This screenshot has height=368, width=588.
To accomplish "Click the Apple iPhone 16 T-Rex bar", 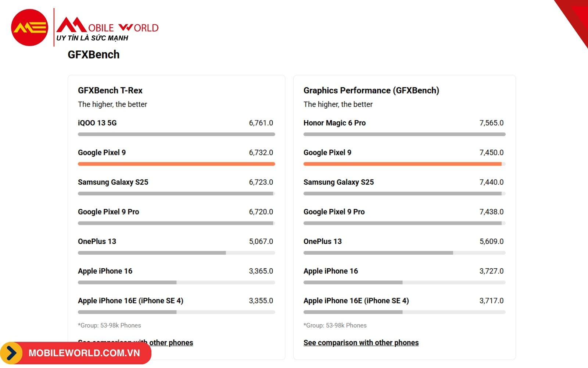I will (176, 283).
